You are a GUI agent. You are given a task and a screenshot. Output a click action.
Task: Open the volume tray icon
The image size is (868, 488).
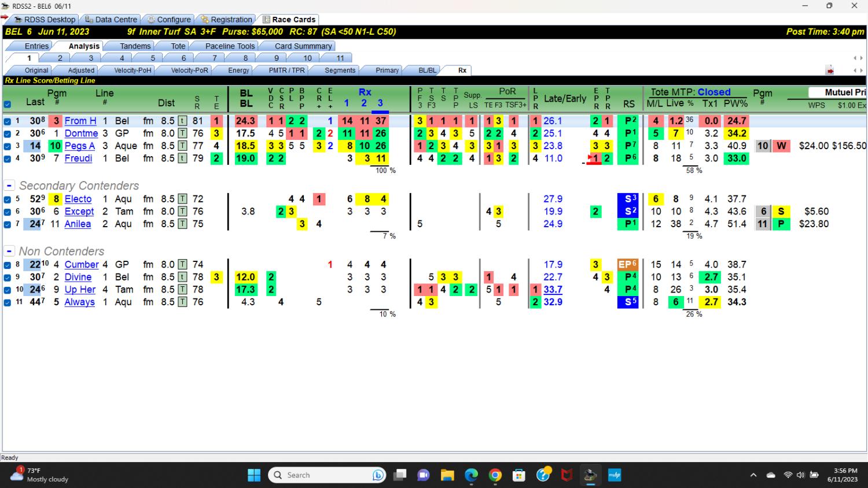(x=800, y=475)
